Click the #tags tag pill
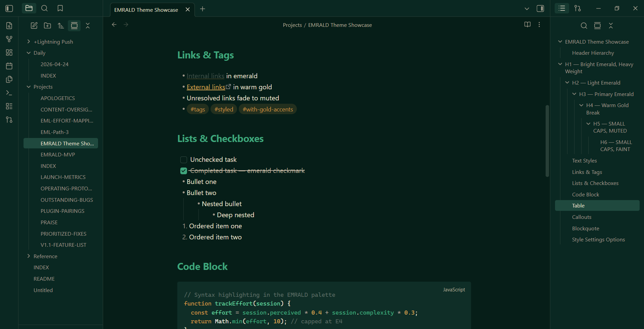The height and width of the screenshot is (329, 644). click(x=198, y=109)
